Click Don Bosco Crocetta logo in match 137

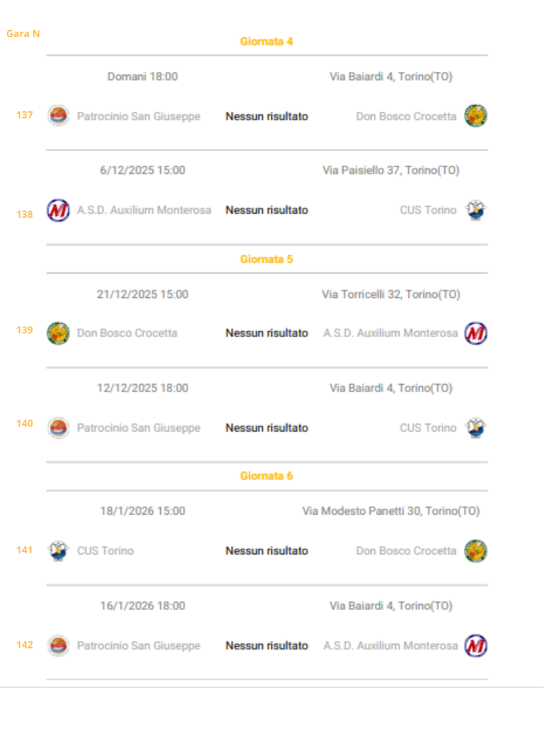point(475,116)
